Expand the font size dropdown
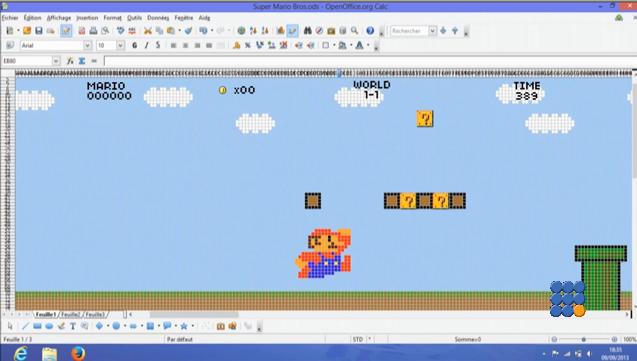This screenshot has height=361, width=637. click(x=120, y=45)
